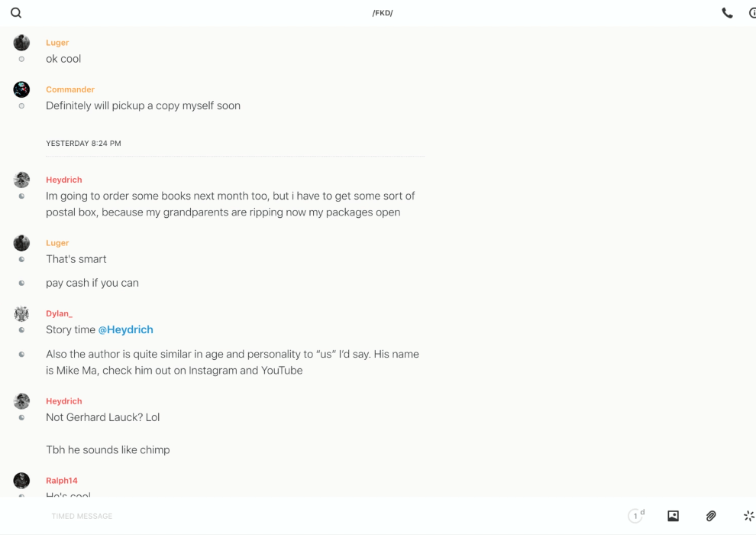Send a ping to the conversation

coord(748,516)
